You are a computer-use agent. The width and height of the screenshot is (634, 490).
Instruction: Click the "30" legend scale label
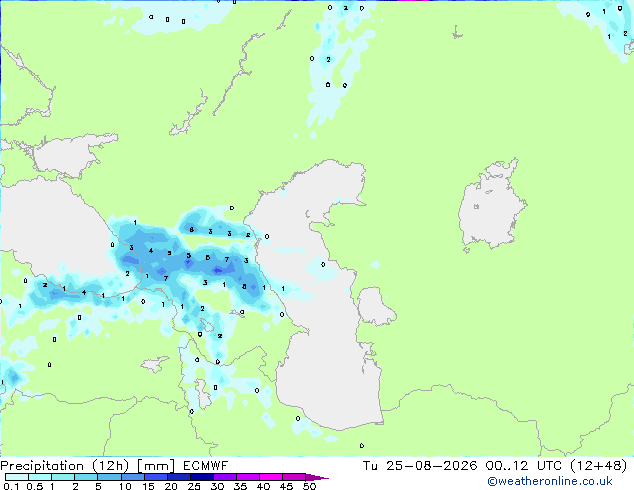pos(217,486)
